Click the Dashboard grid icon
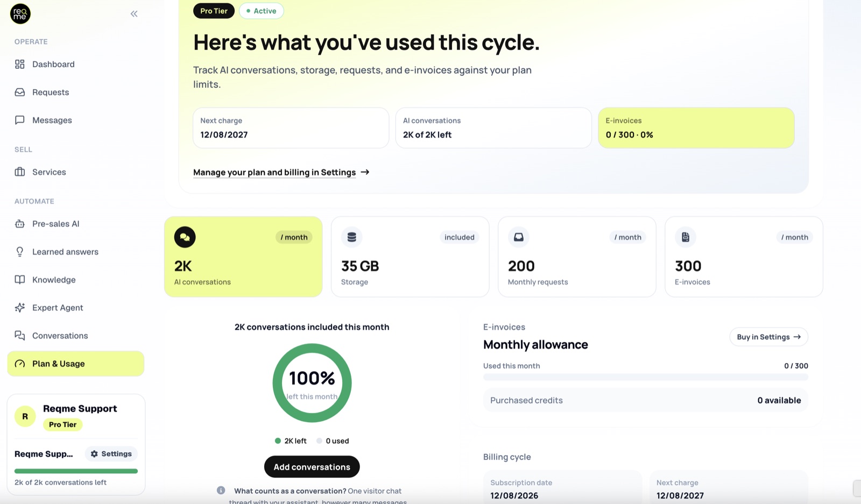The height and width of the screenshot is (504, 861). point(20,64)
